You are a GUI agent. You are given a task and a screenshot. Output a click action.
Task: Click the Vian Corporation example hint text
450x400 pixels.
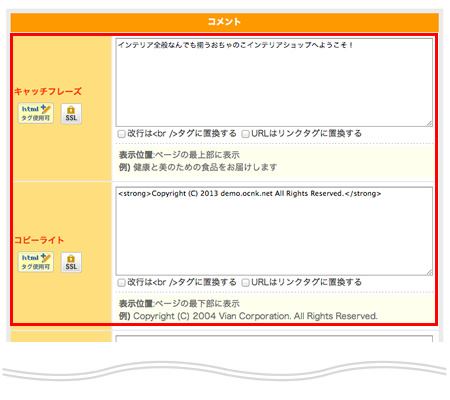(248, 316)
